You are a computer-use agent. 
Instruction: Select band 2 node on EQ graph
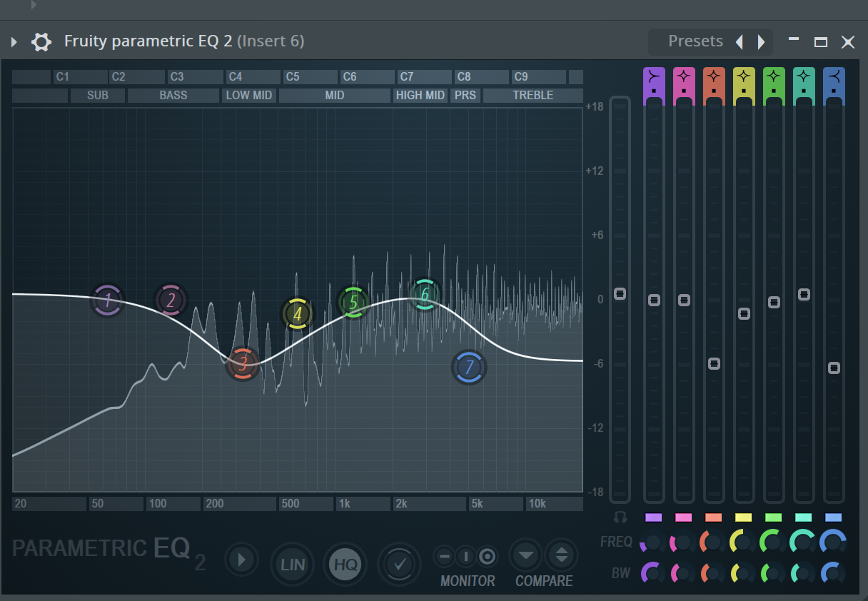tap(171, 300)
